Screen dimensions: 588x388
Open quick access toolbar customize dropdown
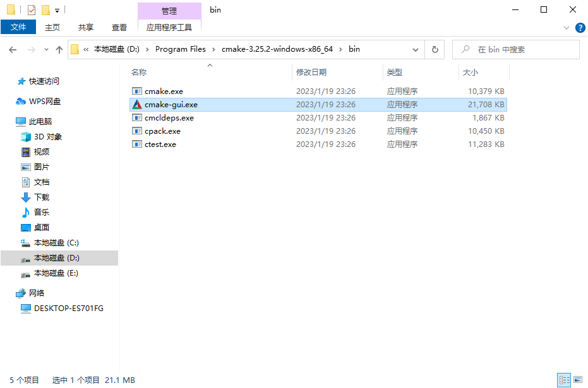(57, 11)
